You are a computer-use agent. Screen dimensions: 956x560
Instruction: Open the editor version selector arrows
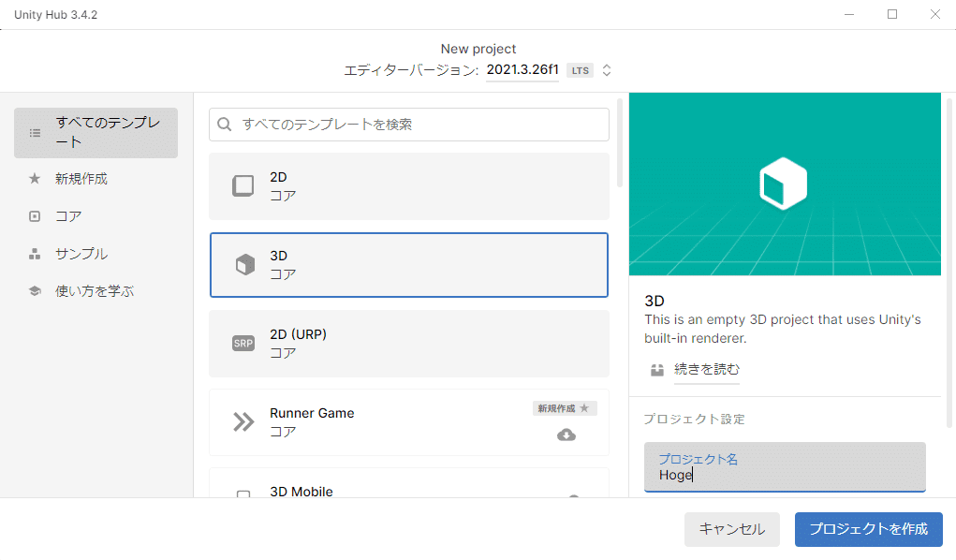[607, 70]
